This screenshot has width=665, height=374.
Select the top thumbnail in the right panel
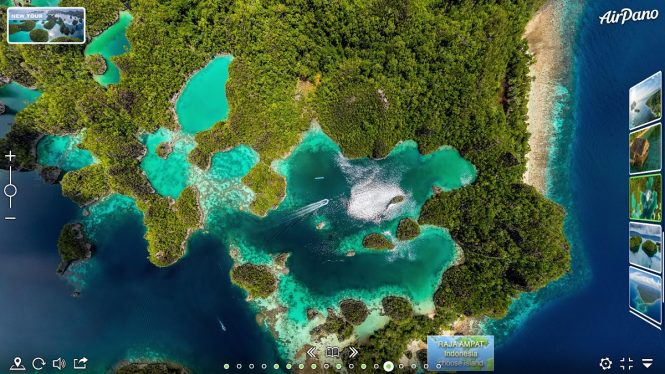[x=645, y=101]
